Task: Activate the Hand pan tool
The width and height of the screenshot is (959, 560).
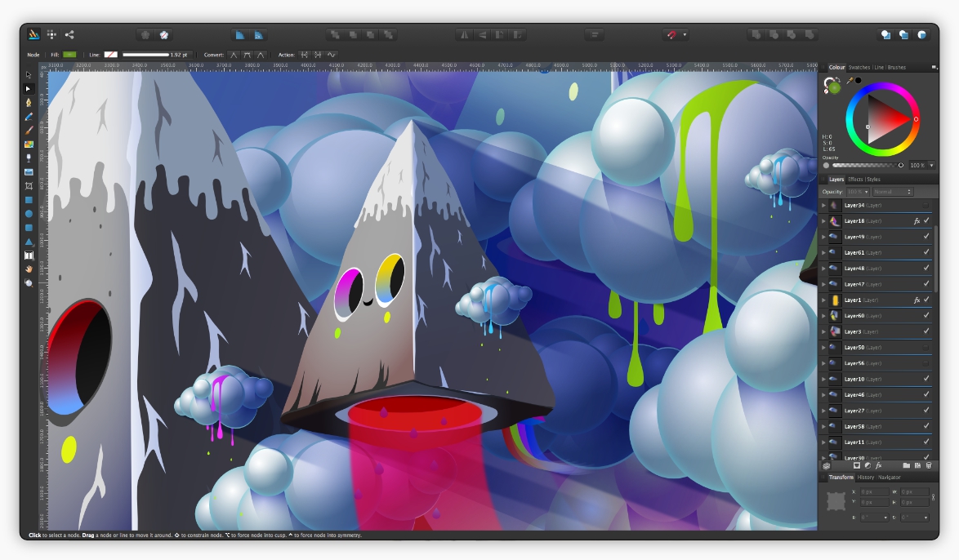Action: (29, 269)
